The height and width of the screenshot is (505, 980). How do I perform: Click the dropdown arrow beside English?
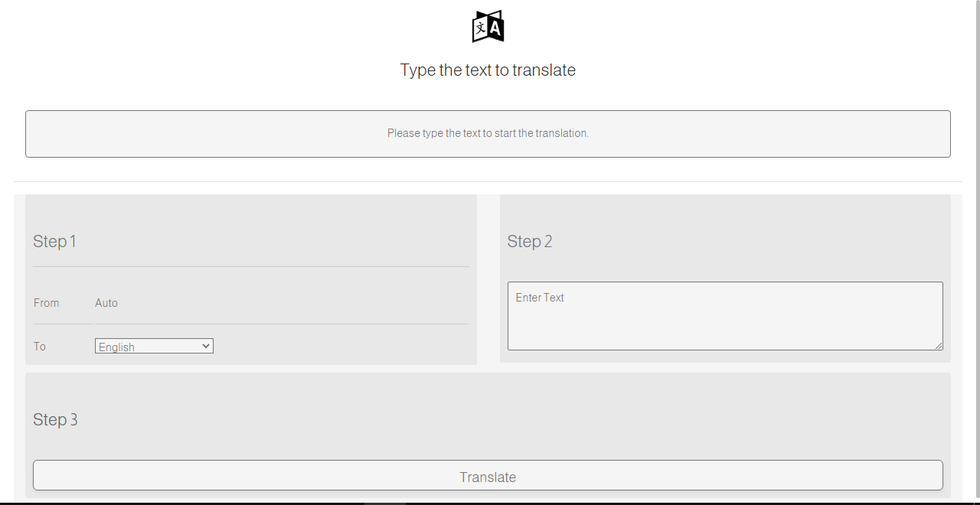pos(205,346)
